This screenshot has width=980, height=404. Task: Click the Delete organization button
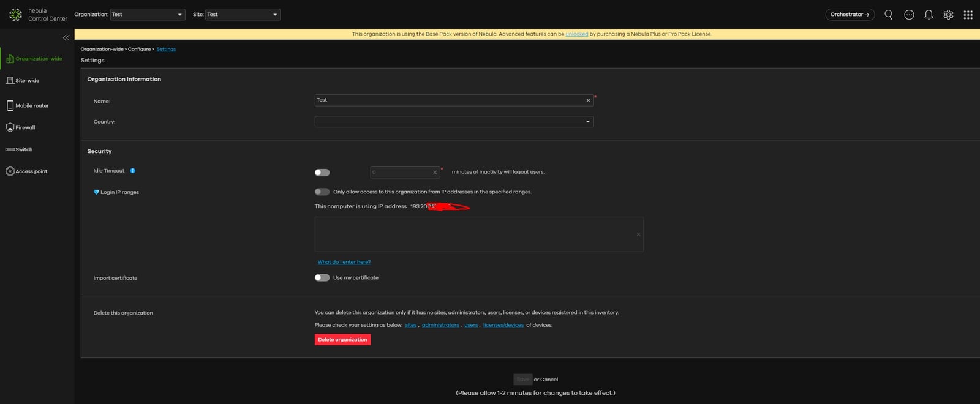coord(342,340)
